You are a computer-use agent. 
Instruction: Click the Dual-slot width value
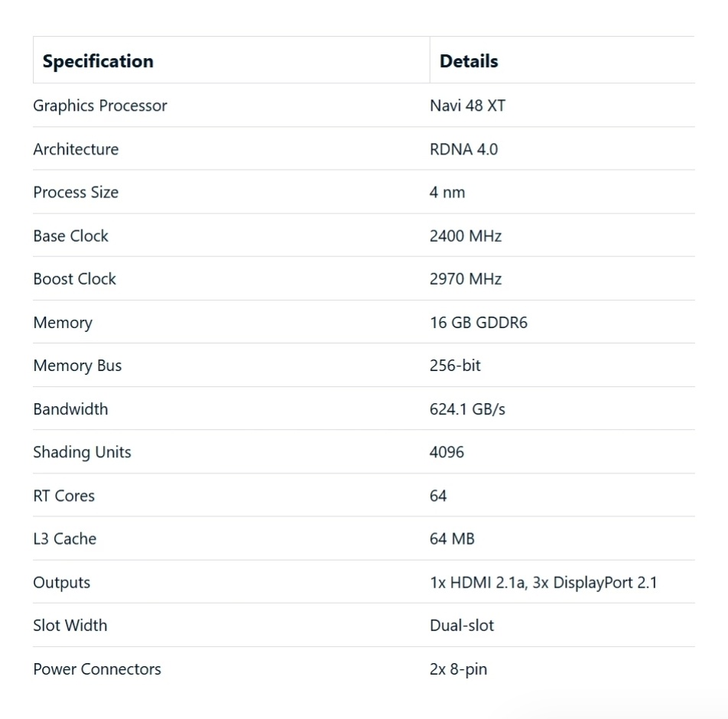tap(462, 626)
